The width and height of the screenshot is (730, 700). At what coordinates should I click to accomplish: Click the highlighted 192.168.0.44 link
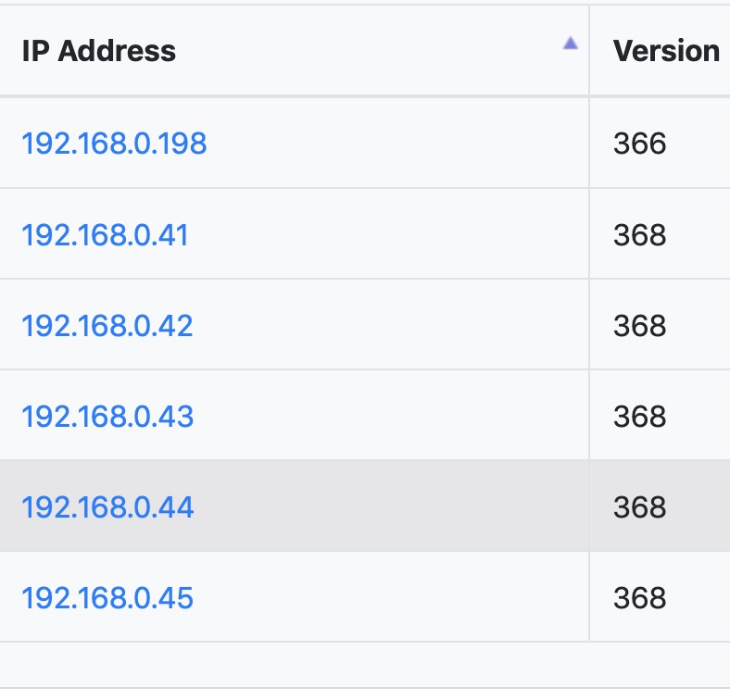coord(107,507)
